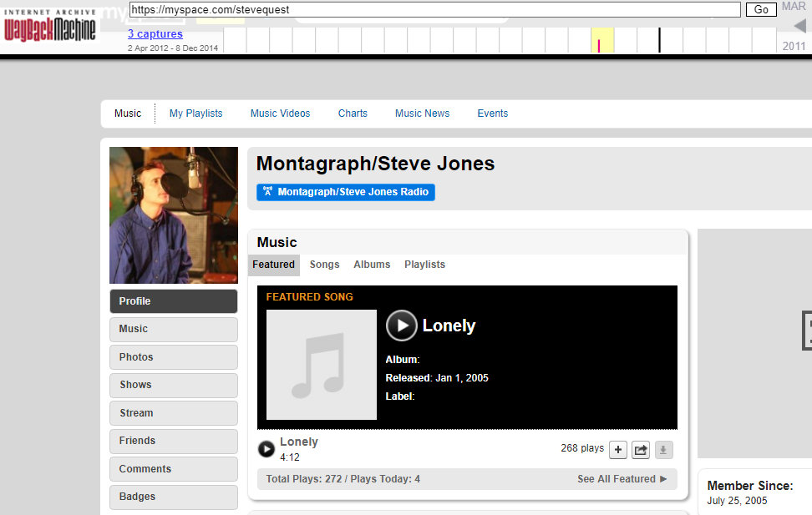Image resolution: width=812 pixels, height=515 pixels.
Task: Click the Released: Jan 1, 2005 text
Action: pyautogui.click(x=437, y=378)
